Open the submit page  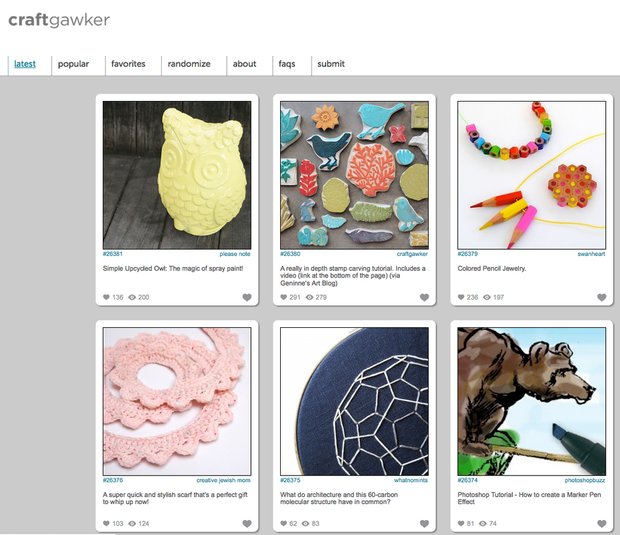point(331,64)
